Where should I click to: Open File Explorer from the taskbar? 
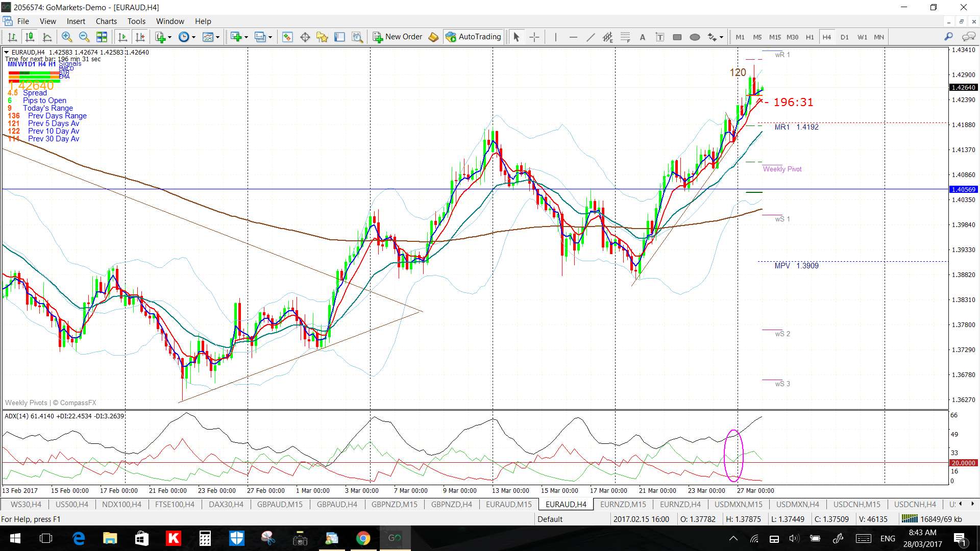click(110, 538)
